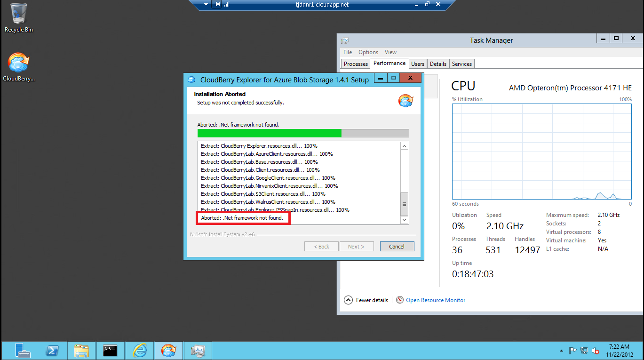The image size is (644, 360).
Task: Click the green installation progress bar
Action: pos(270,133)
